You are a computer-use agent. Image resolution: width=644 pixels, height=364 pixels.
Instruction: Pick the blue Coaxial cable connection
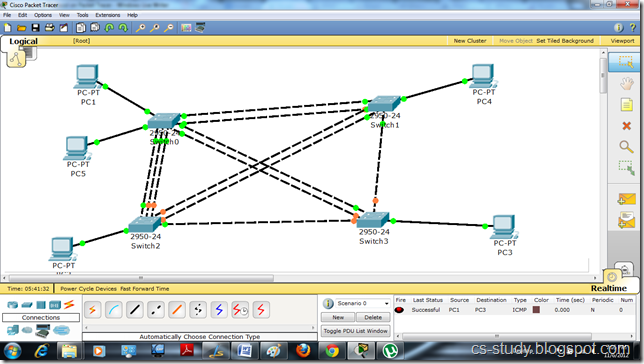pyautogui.click(x=219, y=310)
